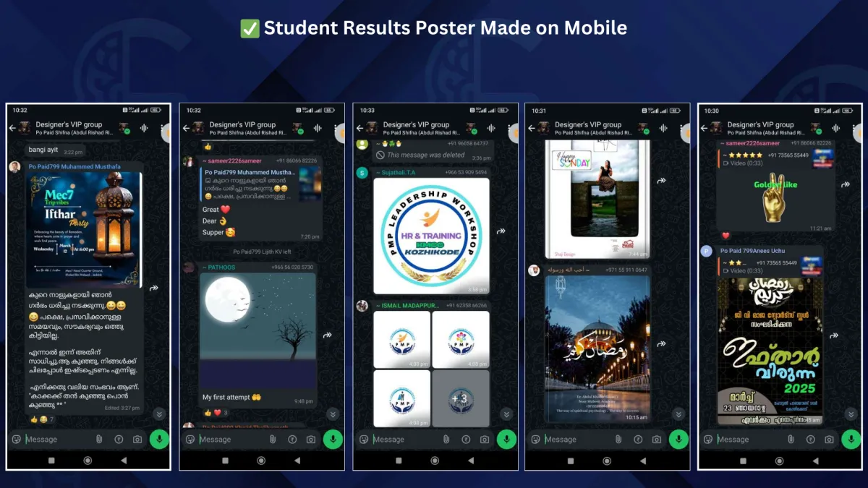Open the +3 more images tile
Viewport: 868px width, 488px height.
click(460, 398)
